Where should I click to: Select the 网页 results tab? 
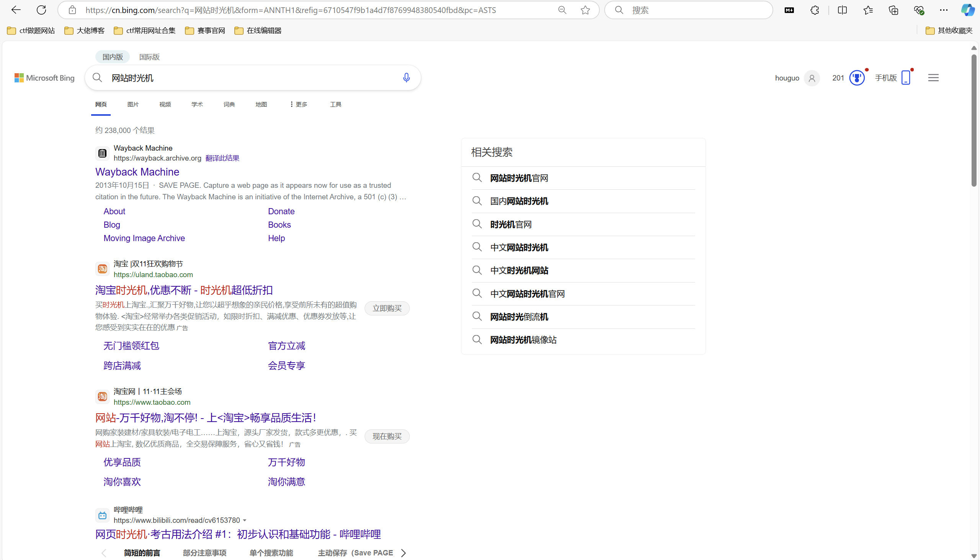(x=101, y=104)
